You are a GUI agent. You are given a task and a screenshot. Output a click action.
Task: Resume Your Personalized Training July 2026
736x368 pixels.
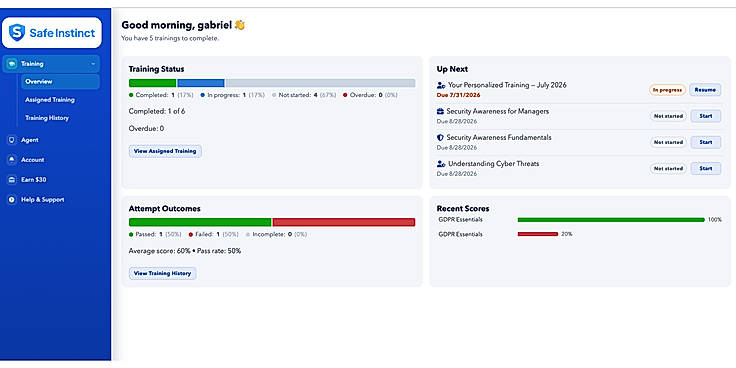(x=705, y=90)
